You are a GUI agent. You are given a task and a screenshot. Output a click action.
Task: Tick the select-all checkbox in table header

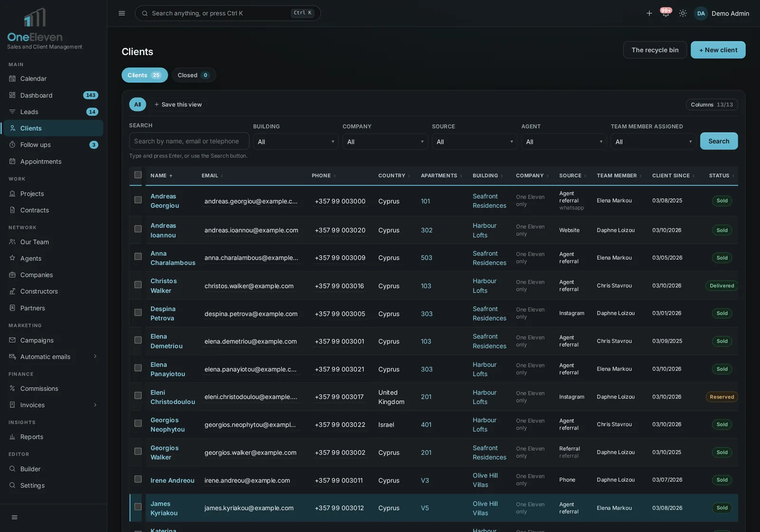138,175
